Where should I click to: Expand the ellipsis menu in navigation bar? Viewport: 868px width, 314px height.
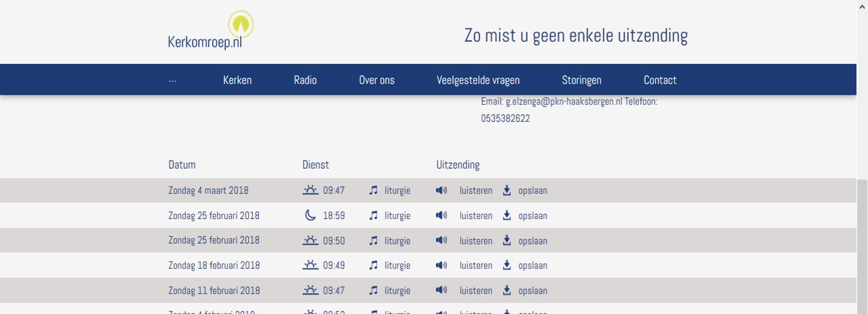click(172, 80)
